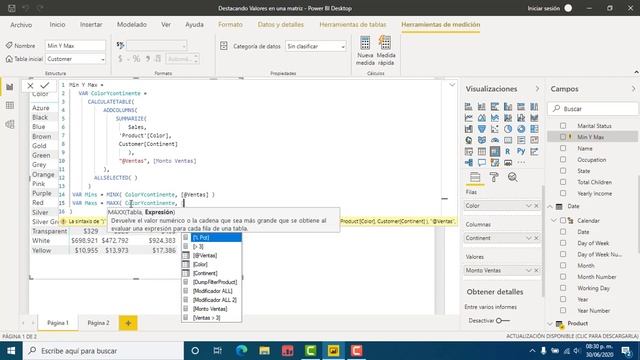This screenshot has height=360, width=640.
Task: Check the Min Y Max measure
Action: coord(563,137)
